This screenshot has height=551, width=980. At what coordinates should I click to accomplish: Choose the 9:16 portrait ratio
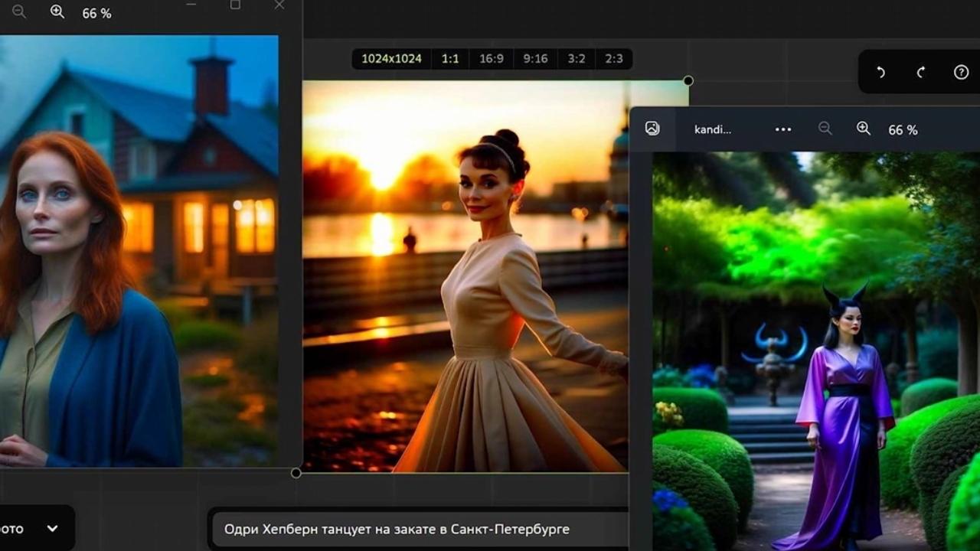[535, 59]
